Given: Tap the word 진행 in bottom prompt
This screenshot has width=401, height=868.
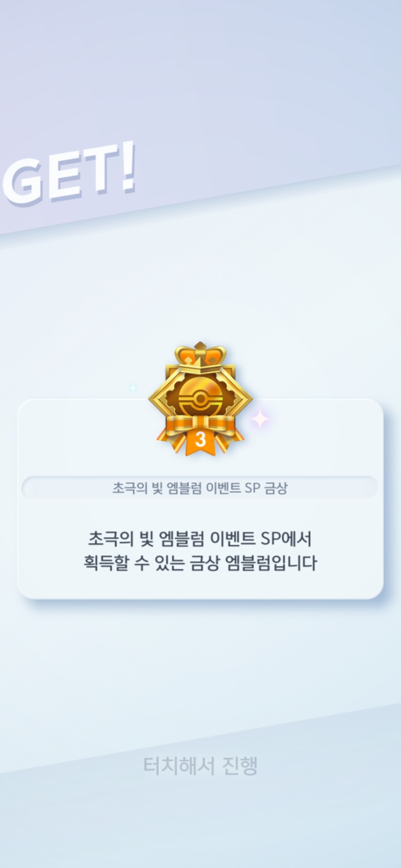Looking at the screenshot, I should [239, 766].
